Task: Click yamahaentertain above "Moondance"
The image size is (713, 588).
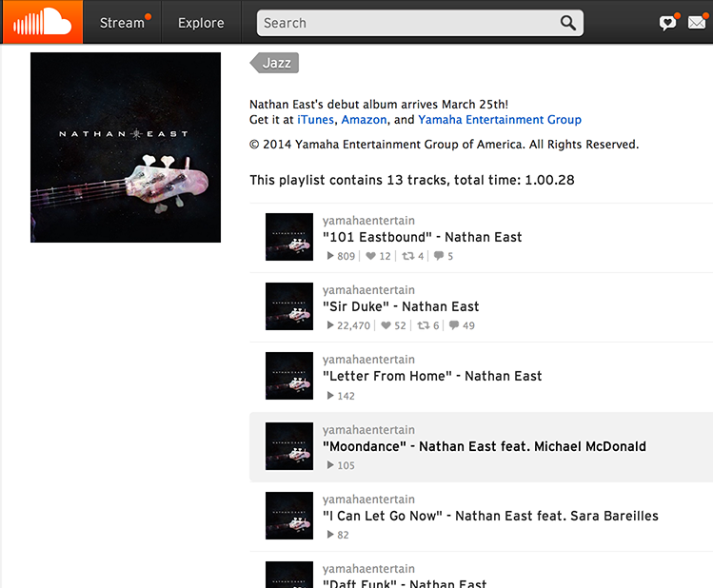Action: 368,430
